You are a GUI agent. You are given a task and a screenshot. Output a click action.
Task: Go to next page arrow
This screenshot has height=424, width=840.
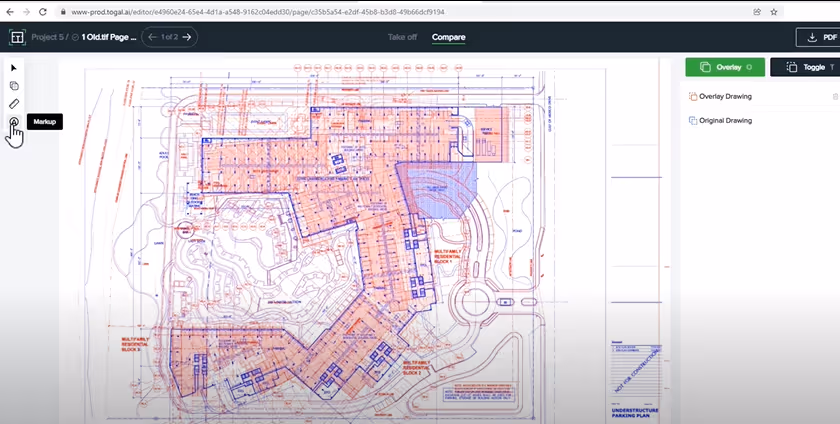(187, 37)
